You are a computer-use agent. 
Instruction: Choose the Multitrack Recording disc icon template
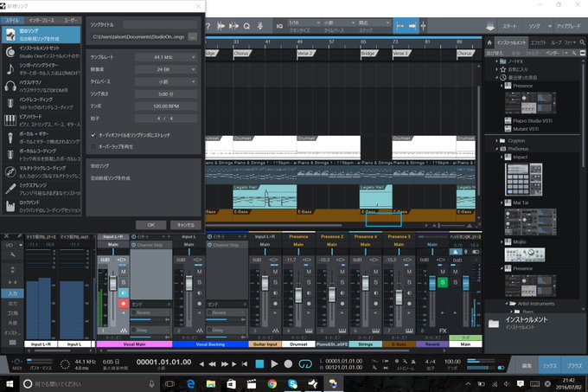[x=42, y=172]
